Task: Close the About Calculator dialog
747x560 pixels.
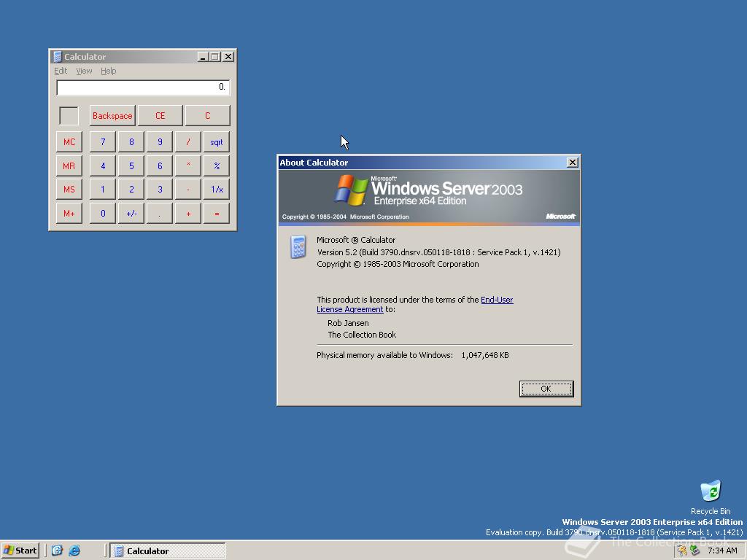Action: tap(573, 163)
